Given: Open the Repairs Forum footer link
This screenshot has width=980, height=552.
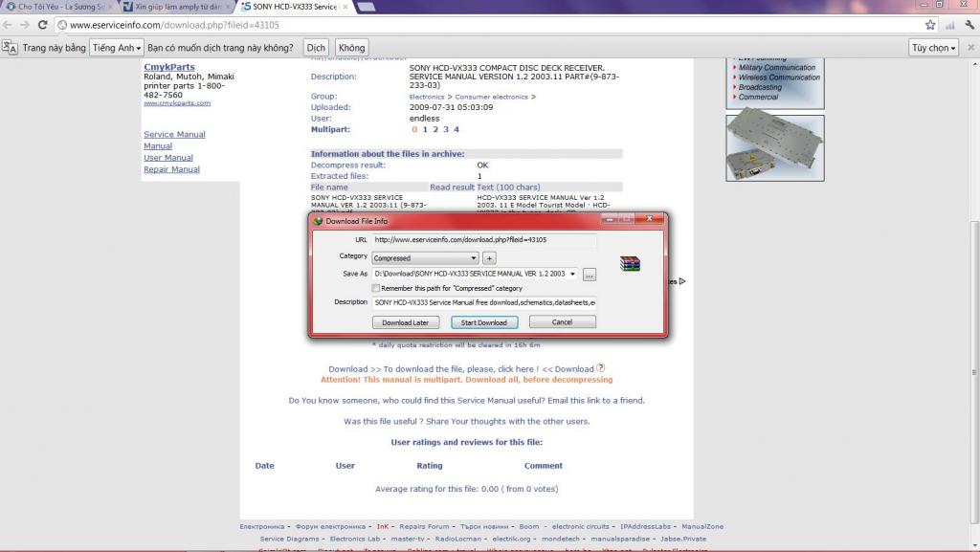Looking at the screenshot, I should click(424, 526).
